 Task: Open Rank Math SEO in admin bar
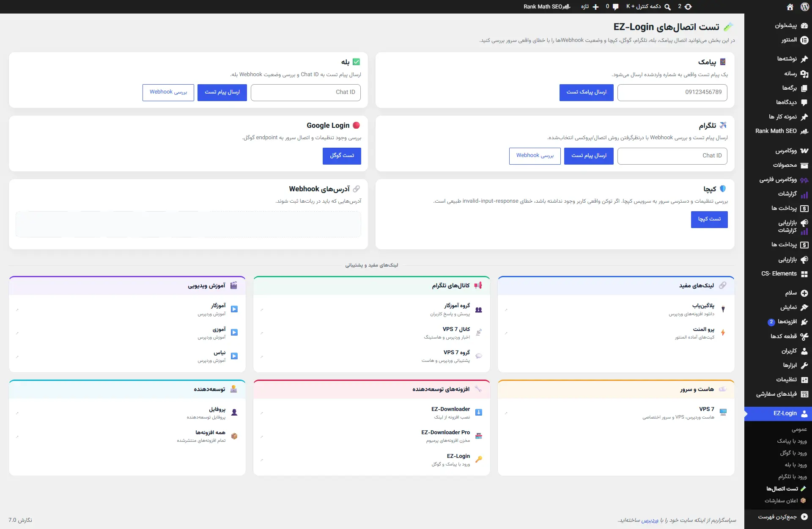(547, 7)
